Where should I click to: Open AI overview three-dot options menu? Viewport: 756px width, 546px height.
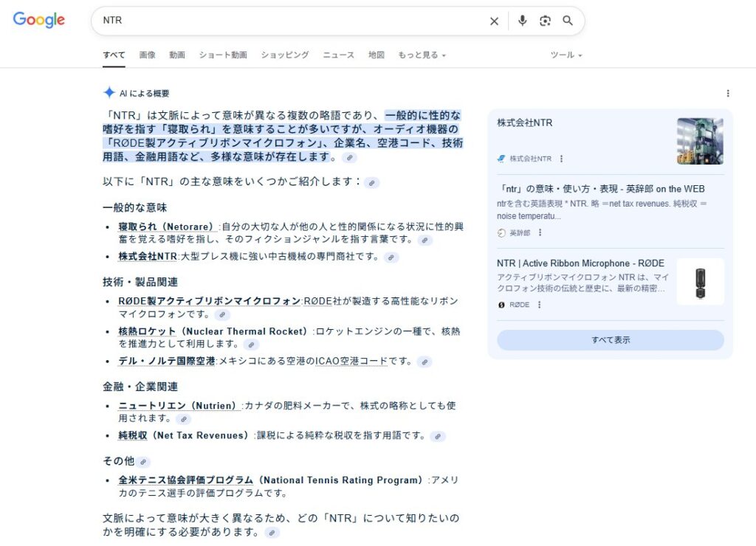pos(727,94)
